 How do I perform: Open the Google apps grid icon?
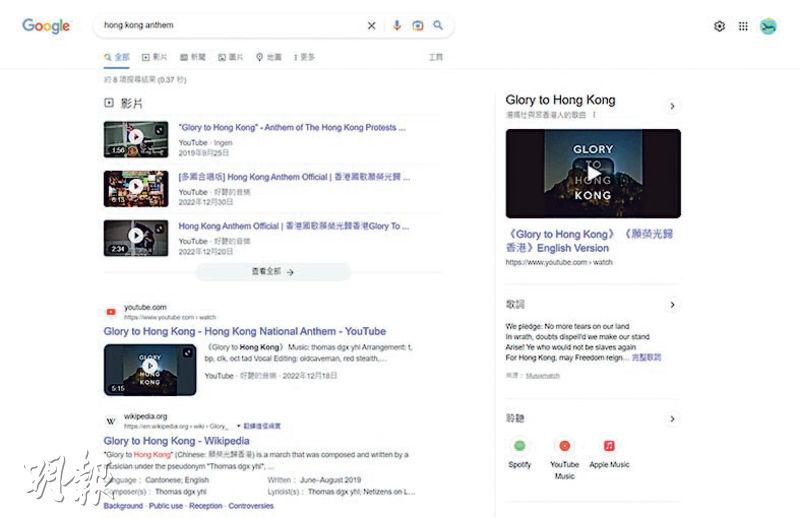743,26
